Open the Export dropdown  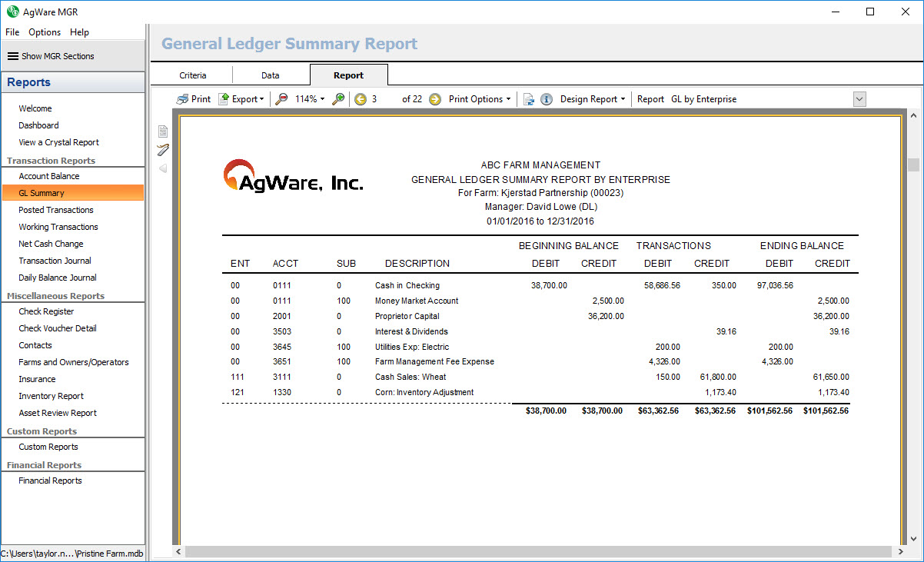pyautogui.click(x=241, y=99)
